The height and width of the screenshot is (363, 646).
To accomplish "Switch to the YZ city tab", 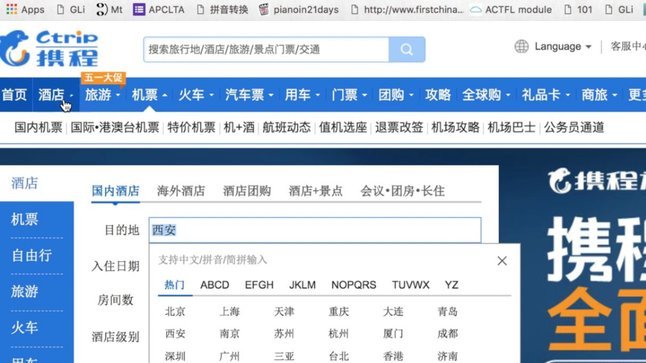I will point(452,285).
